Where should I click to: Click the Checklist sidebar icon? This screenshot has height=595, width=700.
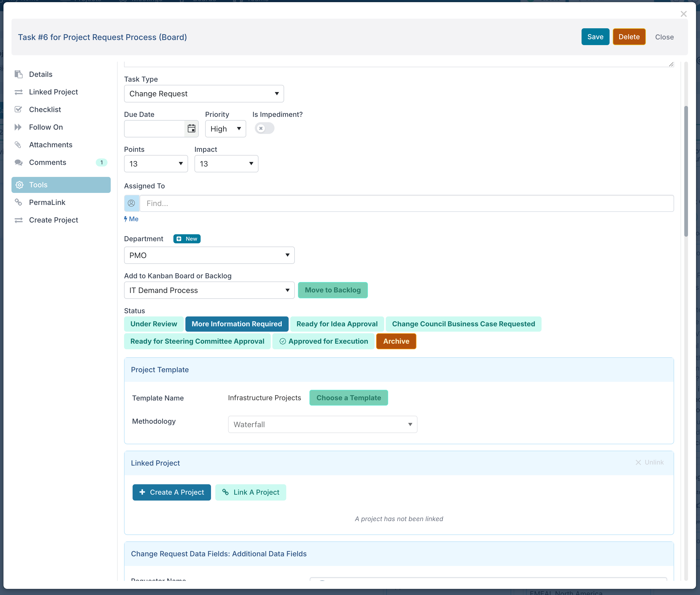(19, 109)
